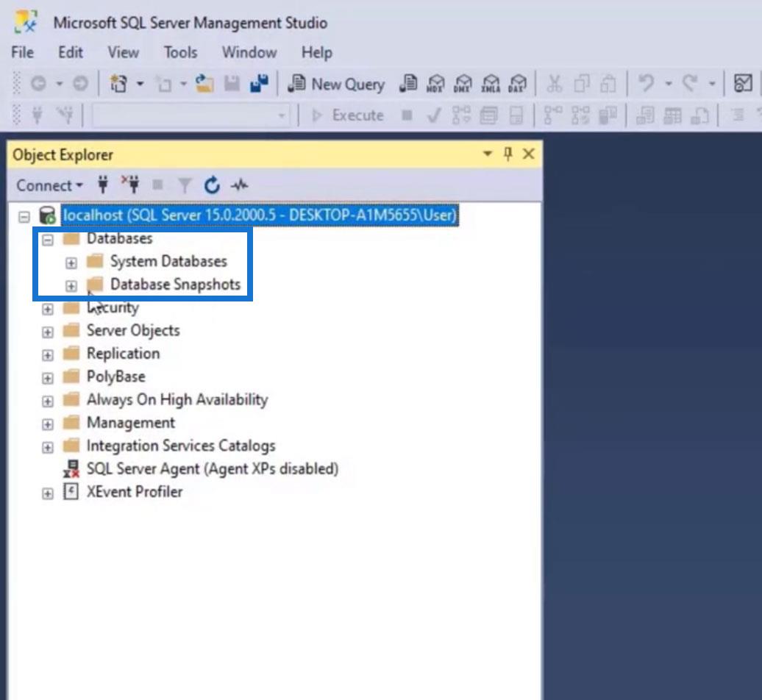The width and height of the screenshot is (762, 700).
Task: Open the Connect dropdown in Object Explorer
Action: 49,185
